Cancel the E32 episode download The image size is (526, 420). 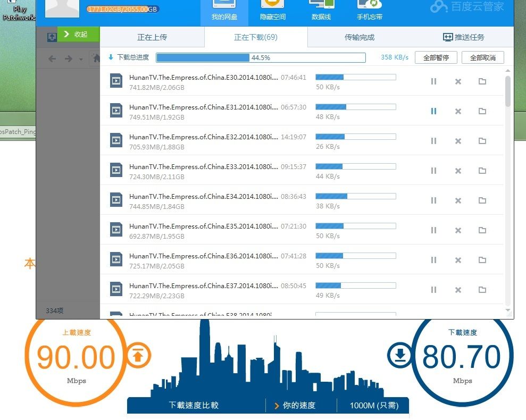[x=458, y=141]
